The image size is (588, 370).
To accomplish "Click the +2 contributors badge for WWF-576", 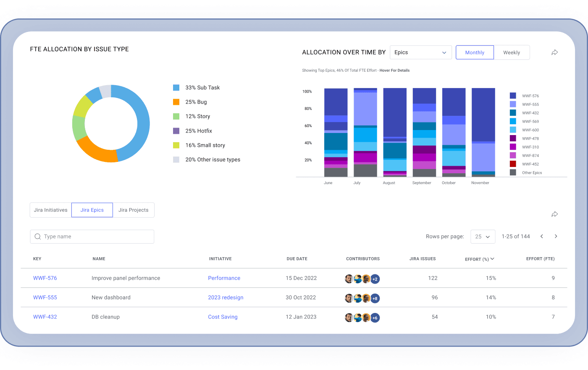I will (x=375, y=279).
